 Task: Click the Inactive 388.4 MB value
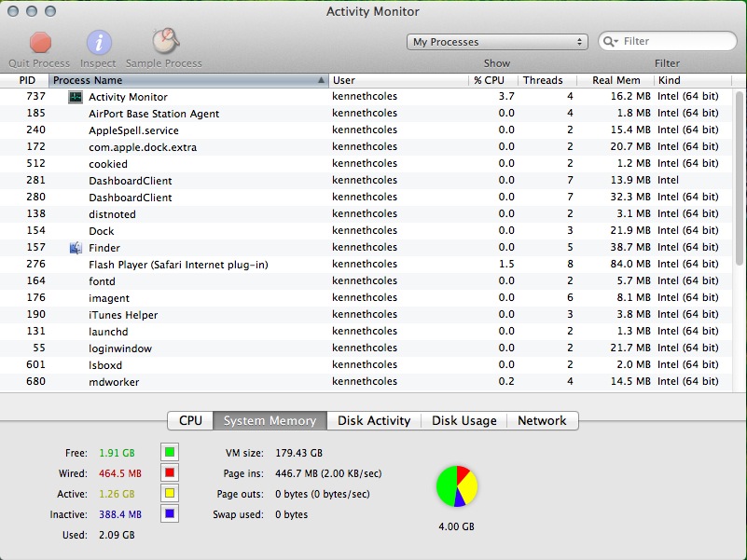[120, 514]
